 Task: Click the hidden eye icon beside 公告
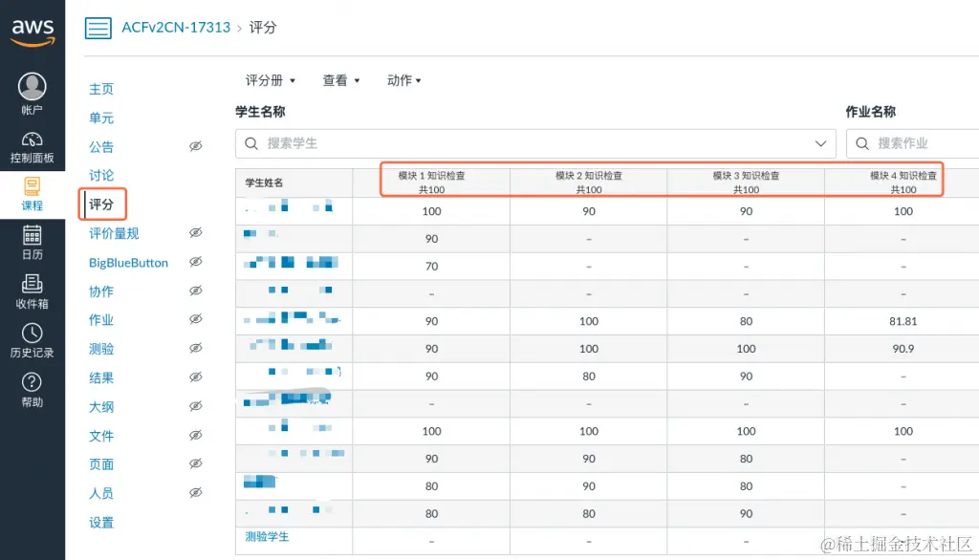point(195,146)
